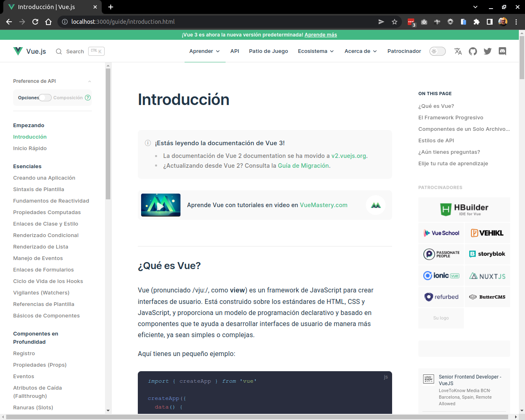The width and height of the screenshot is (525, 420).
Task: Click the Search input field
Action: (80, 51)
